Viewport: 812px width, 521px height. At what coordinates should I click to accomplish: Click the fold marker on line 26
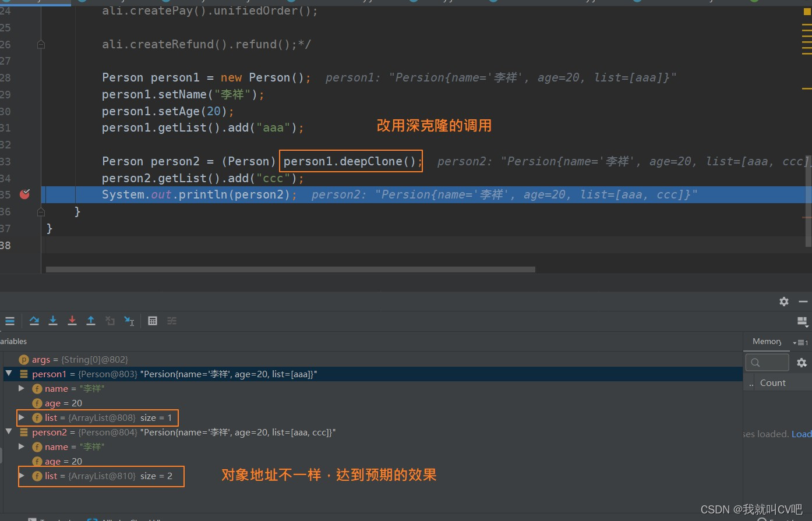(x=41, y=44)
